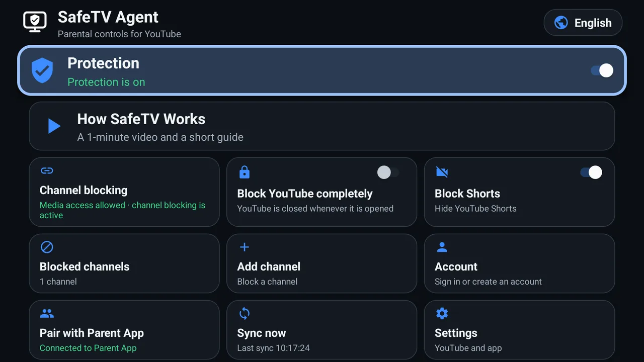Open the Blocked channels list
644x362 pixels.
(124, 263)
